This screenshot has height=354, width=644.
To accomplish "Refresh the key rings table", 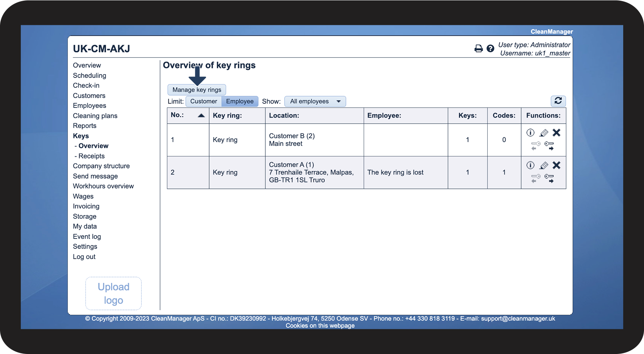I will pyautogui.click(x=558, y=101).
